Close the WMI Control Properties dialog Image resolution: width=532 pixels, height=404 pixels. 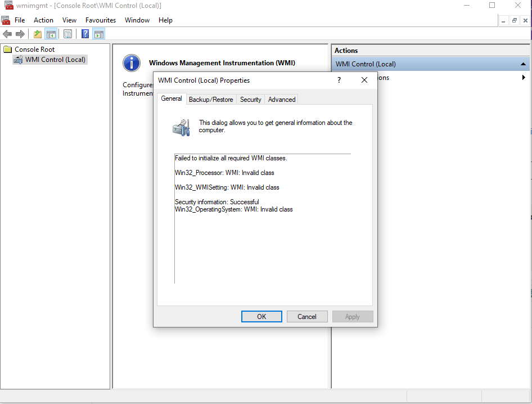click(364, 80)
